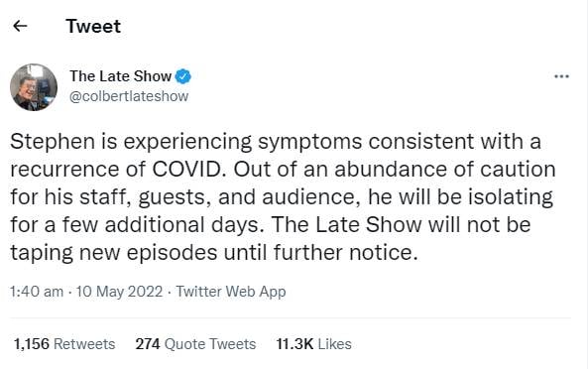Show the 11.3K Likes list
Image resolution: width=588 pixels, height=369 pixels.
click(314, 344)
